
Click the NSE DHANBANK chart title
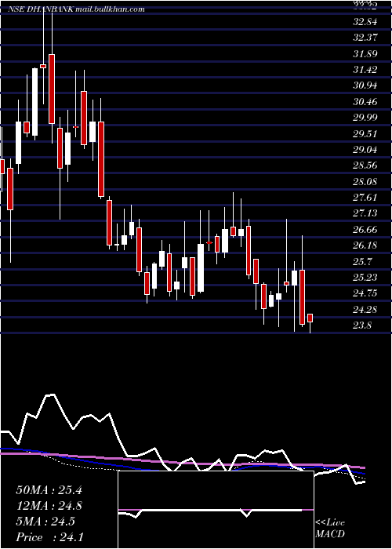[76, 9]
